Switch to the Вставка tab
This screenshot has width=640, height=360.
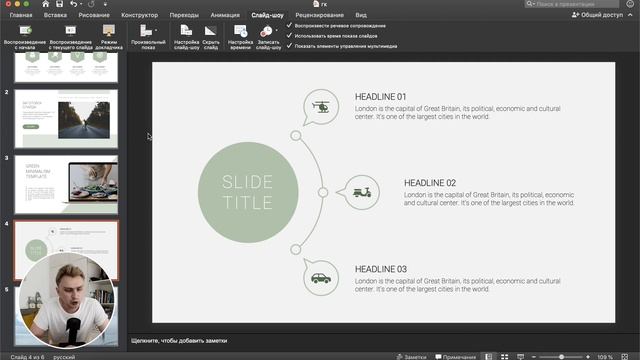point(55,15)
